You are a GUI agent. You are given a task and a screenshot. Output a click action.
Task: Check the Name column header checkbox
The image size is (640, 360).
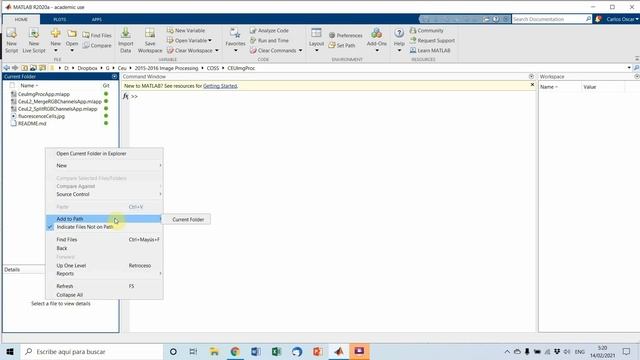[x=12, y=85]
